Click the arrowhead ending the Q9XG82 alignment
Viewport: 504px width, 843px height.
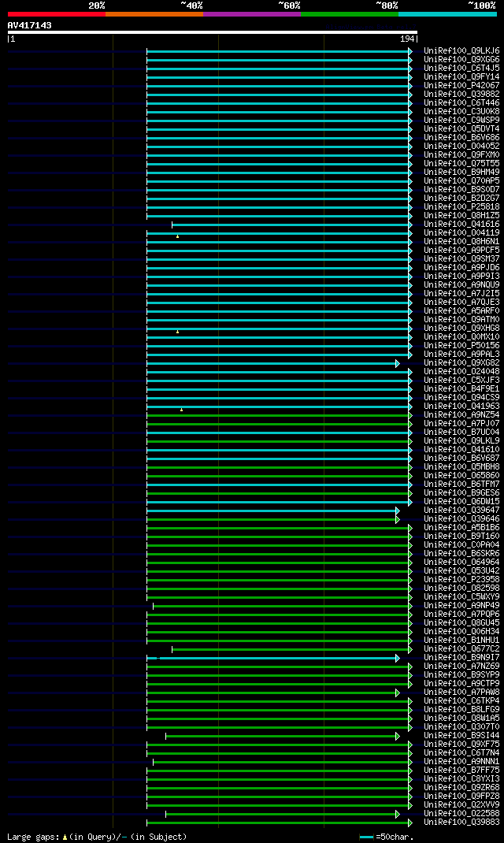pos(398,363)
